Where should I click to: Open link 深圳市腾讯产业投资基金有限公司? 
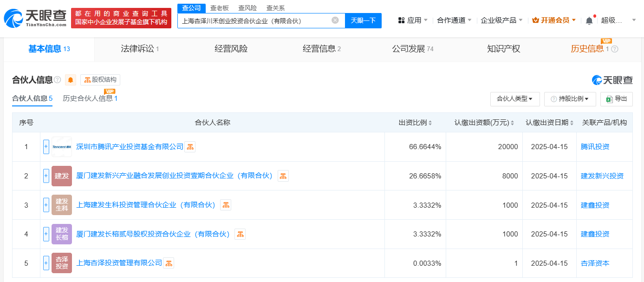coord(130,147)
